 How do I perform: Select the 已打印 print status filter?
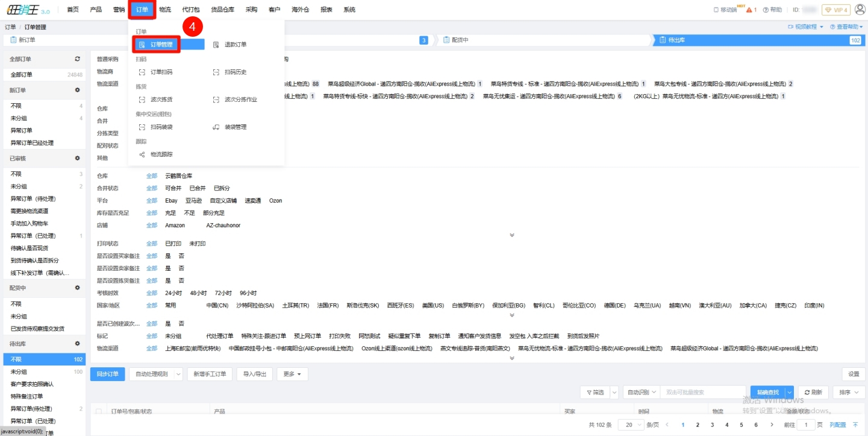(173, 244)
